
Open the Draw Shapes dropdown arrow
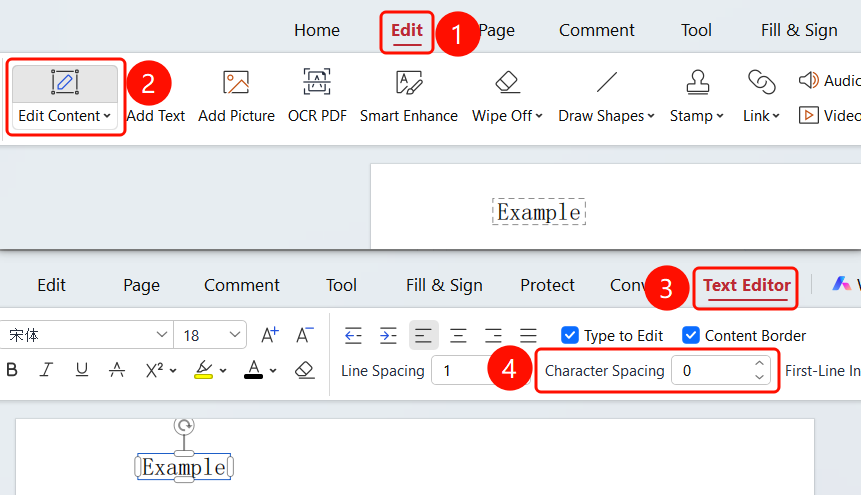click(x=651, y=116)
